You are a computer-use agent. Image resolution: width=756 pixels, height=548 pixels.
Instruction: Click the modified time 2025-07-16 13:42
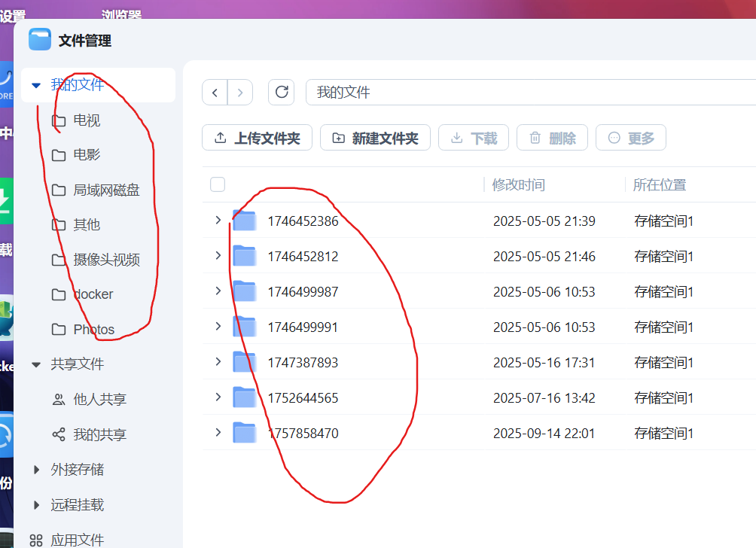click(x=544, y=398)
